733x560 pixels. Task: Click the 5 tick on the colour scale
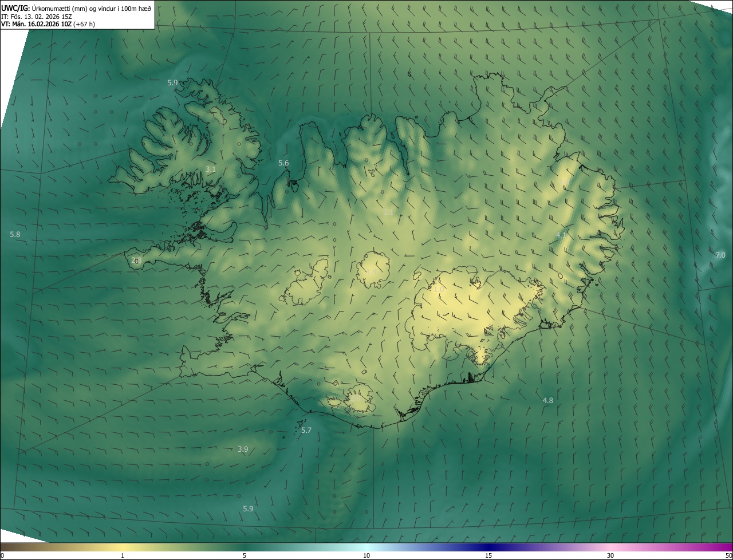coord(245,556)
